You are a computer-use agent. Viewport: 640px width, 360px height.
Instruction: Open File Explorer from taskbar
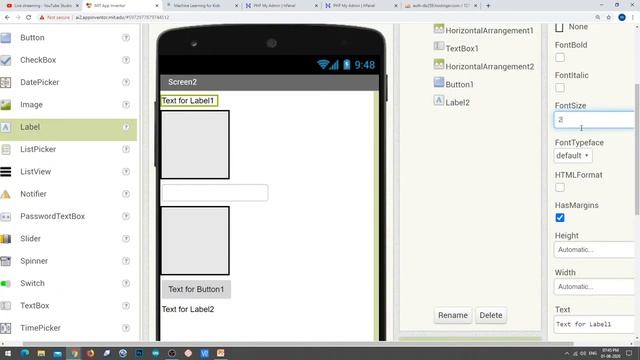[x=41, y=353]
